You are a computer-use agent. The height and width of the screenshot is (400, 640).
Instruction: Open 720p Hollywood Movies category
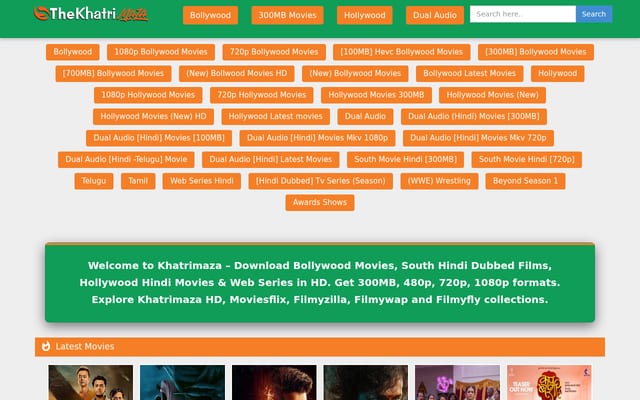pos(262,95)
